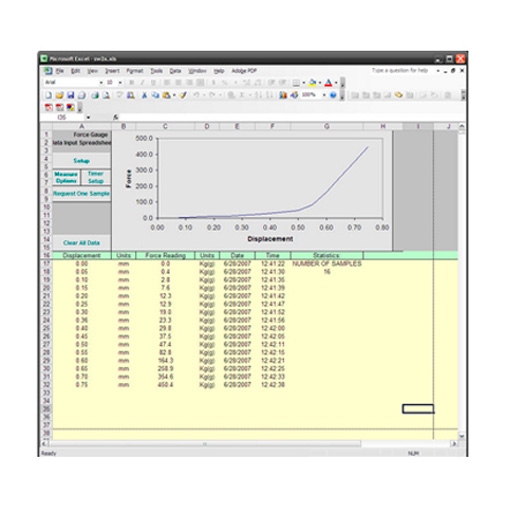Open the Paste options dropdown arrow

click(x=174, y=95)
